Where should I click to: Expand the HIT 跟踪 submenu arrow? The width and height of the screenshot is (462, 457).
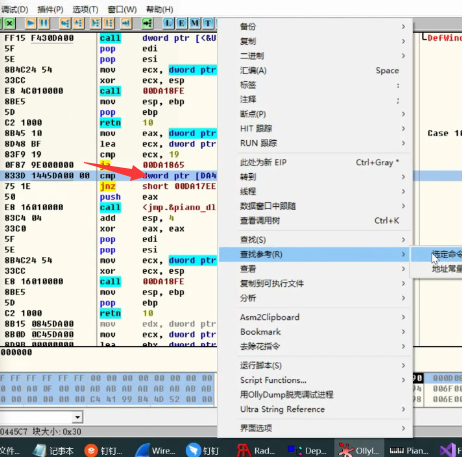click(403, 128)
